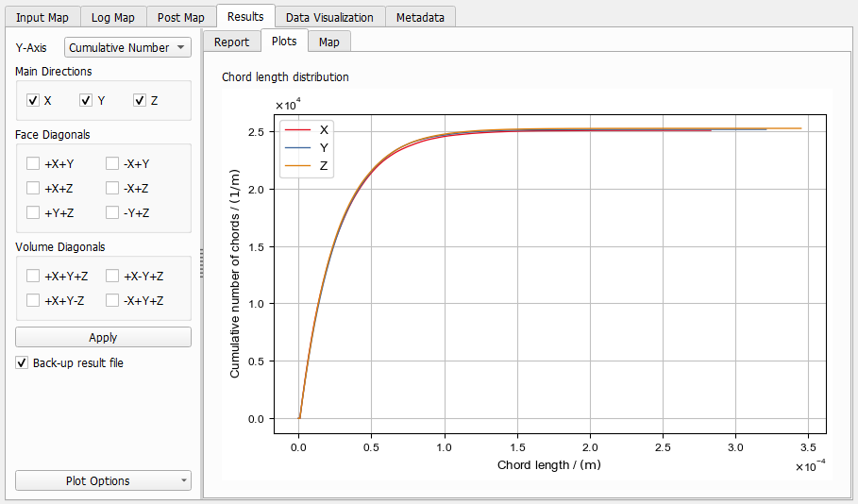Enable the -Y+Z face diagonal
Image resolution: width=858 pixels, height=504 pixels.
[x=112, y=212]
